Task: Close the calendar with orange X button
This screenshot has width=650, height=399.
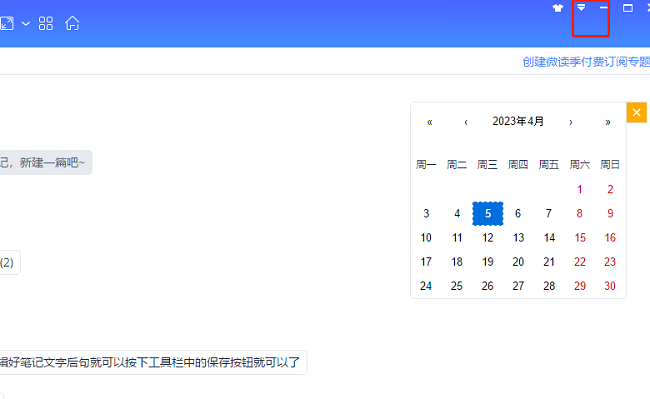Action: (x=637, y=112)
